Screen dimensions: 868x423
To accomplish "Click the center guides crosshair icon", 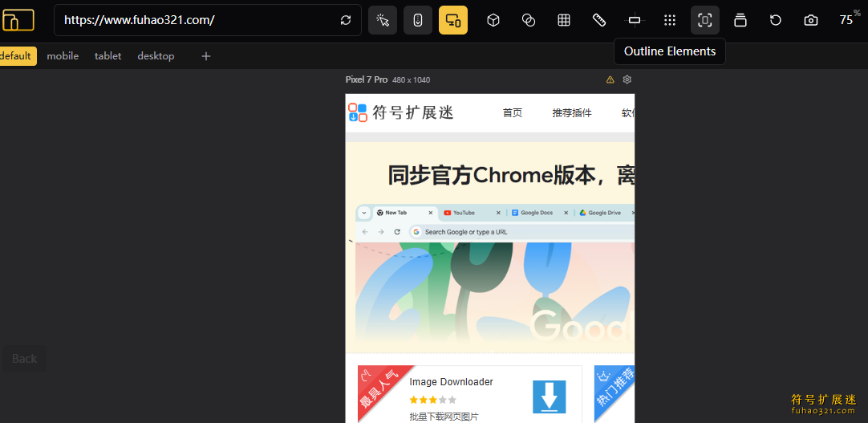I will pyautogui.click(x=635, y=21).
